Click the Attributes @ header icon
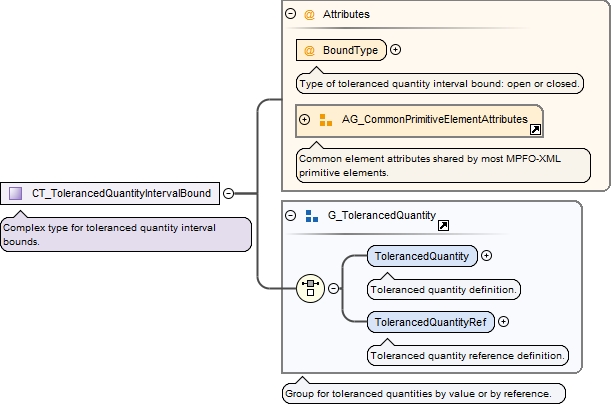Image resolution: width=612 pixels, height=407 pixels. pos(309,14)
